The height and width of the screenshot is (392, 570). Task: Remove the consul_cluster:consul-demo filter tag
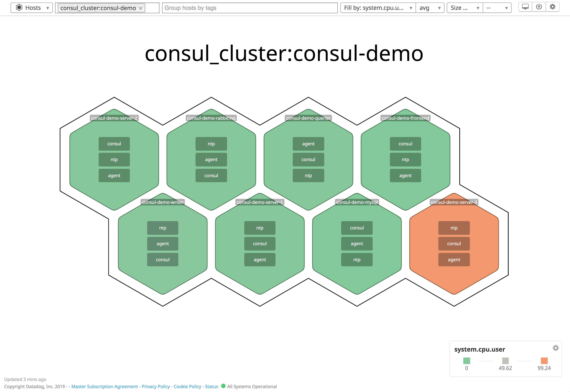click(140, 8)
